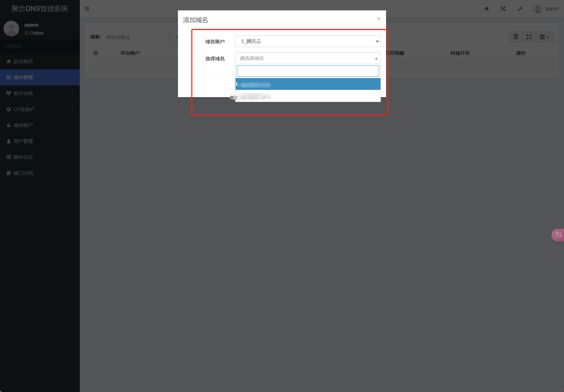Viewport: 564px width, 392px height.
Task: Click the list icon beside 操作日志
Action: [x=9, y=157]
